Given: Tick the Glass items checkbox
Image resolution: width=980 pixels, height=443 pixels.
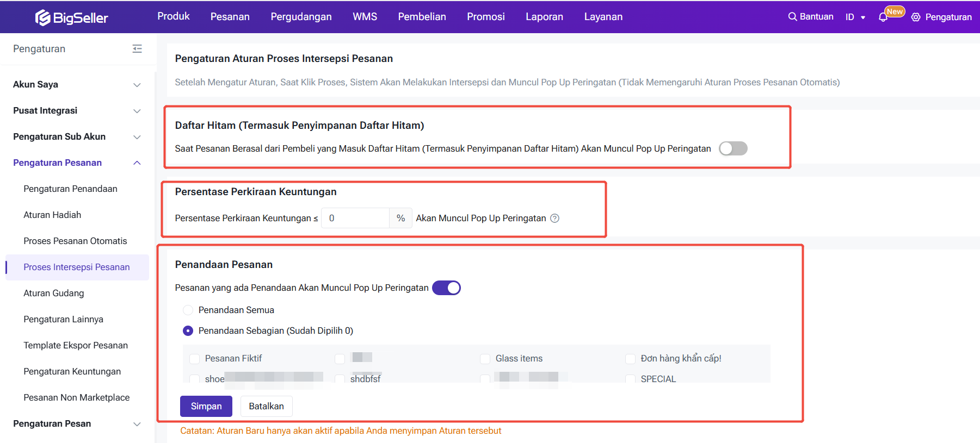Looking at the screenshot, I should click(x=485, y=359).
